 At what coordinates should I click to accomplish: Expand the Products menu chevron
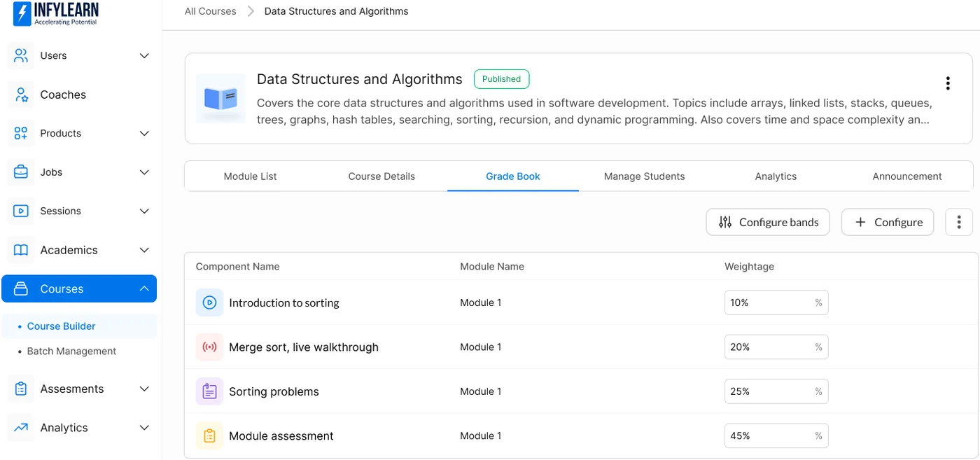[x=144, y=133]
